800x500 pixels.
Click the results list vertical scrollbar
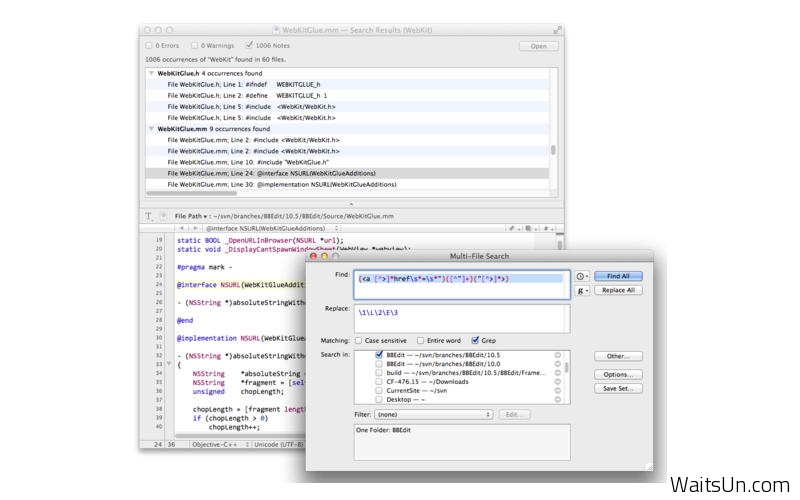click(553, 150)
